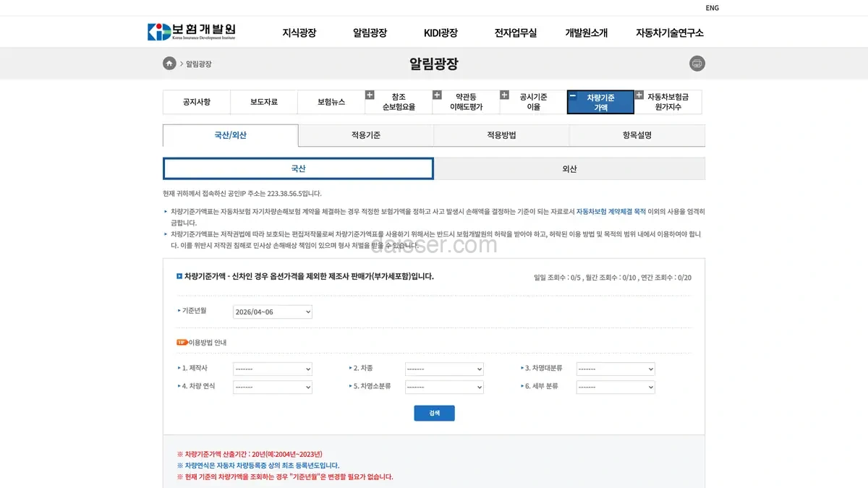Select the 차량기준 가액 section
Image resolution: width=868 pixels, height=488 pixels.
click(x=600, y=102)
